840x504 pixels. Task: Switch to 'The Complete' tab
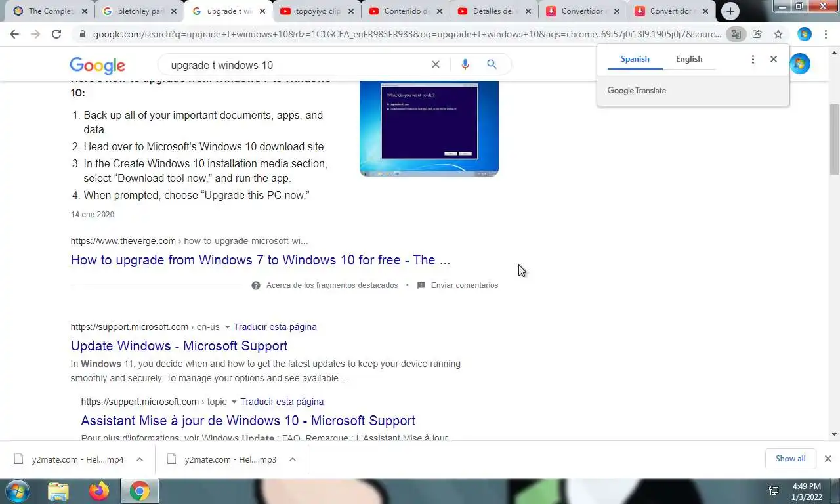pos(50,11)
